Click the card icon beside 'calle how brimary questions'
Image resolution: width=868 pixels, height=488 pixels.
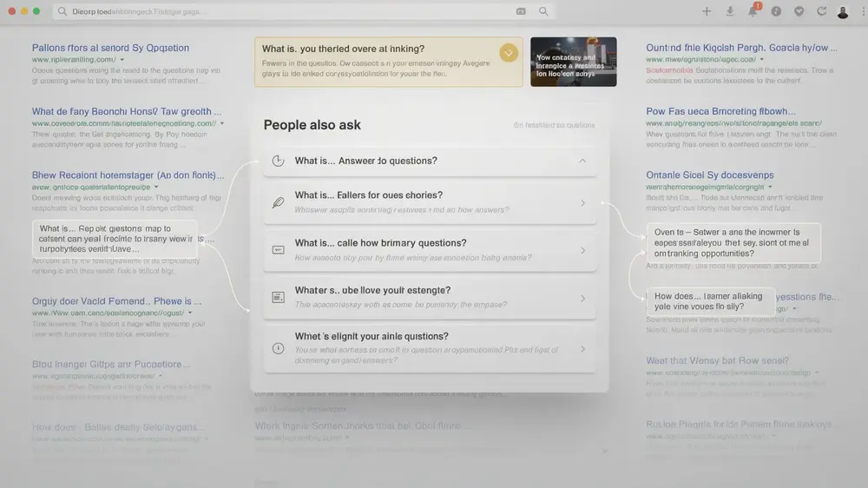coord(278,250)
